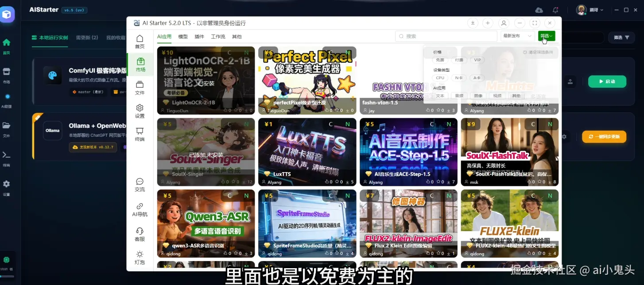Click the download icon in the AI Starter title bar

tap(473, 23)
